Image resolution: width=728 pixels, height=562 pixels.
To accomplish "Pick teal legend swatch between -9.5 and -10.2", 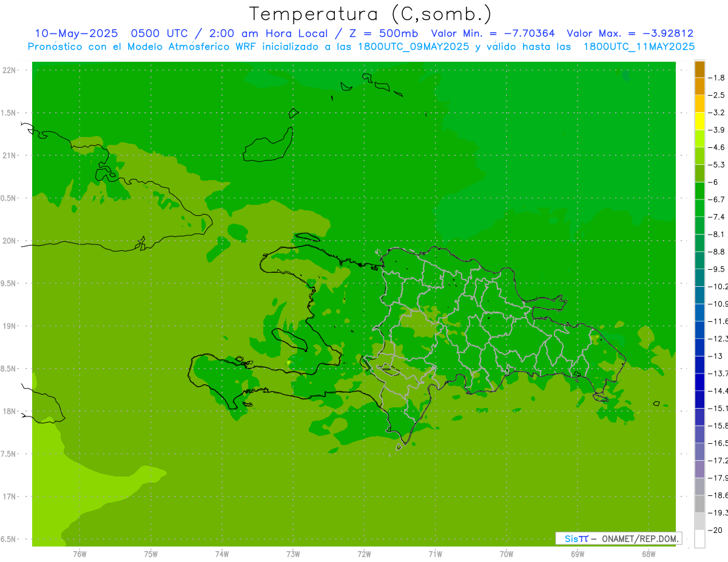I will pos(699,278).
